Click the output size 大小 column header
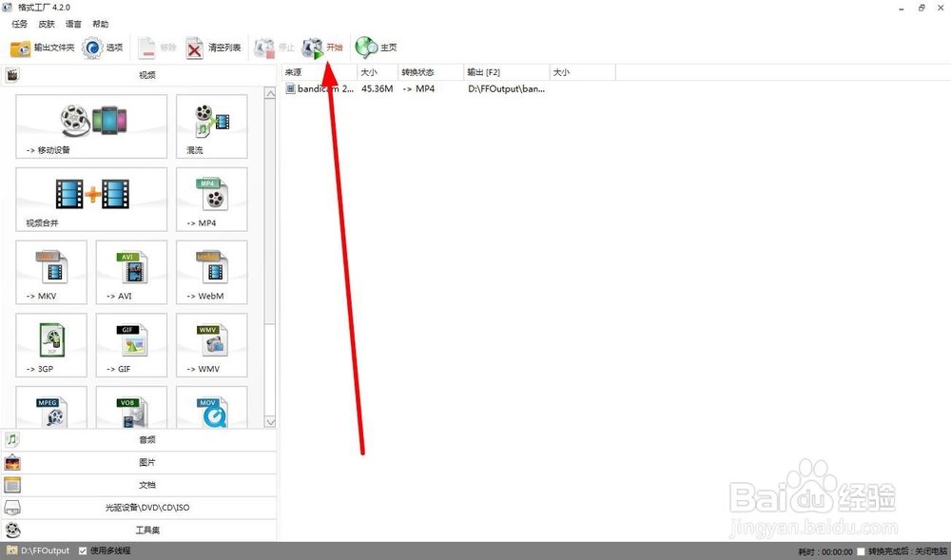Screen dimensions: 951x560 point(582,72)
